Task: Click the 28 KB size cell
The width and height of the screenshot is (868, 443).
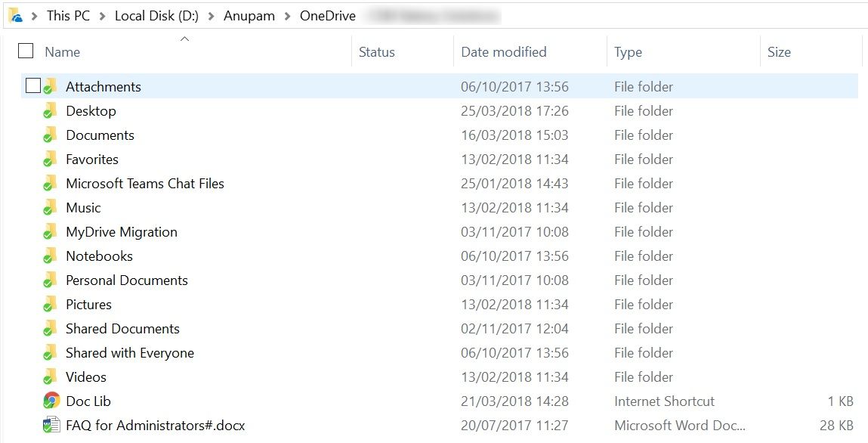Action: tap(836, 426)
